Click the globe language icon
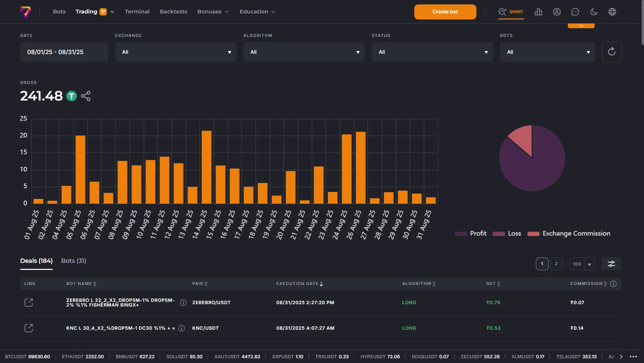This screenshot has width=644, height=363. [x=612, y=12]
